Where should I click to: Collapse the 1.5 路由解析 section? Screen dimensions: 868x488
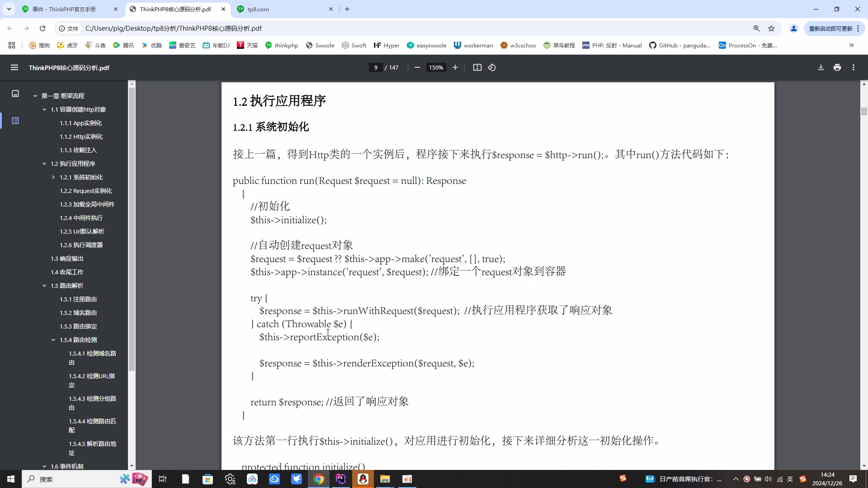point(44,286)
